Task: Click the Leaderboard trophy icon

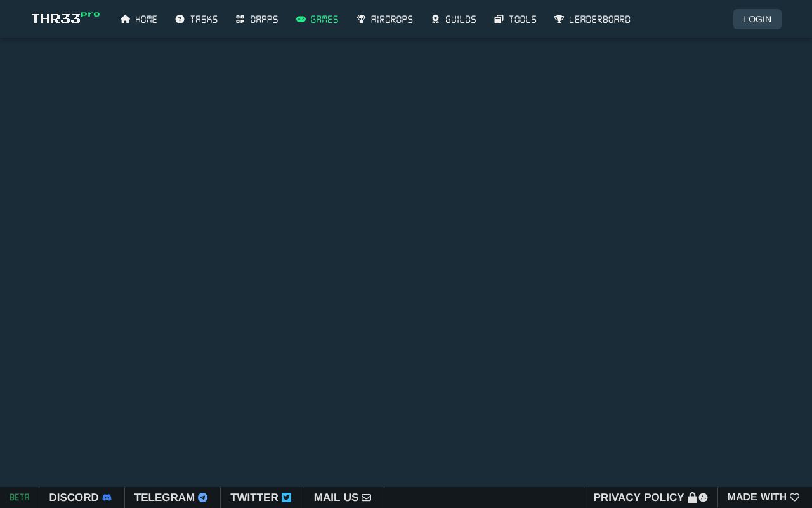Action: pos(559,19)
